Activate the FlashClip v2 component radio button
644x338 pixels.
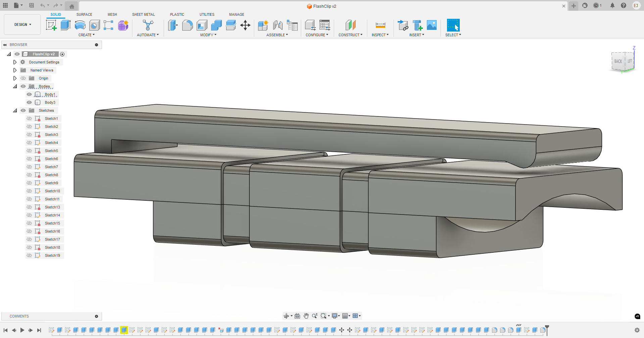62,54
